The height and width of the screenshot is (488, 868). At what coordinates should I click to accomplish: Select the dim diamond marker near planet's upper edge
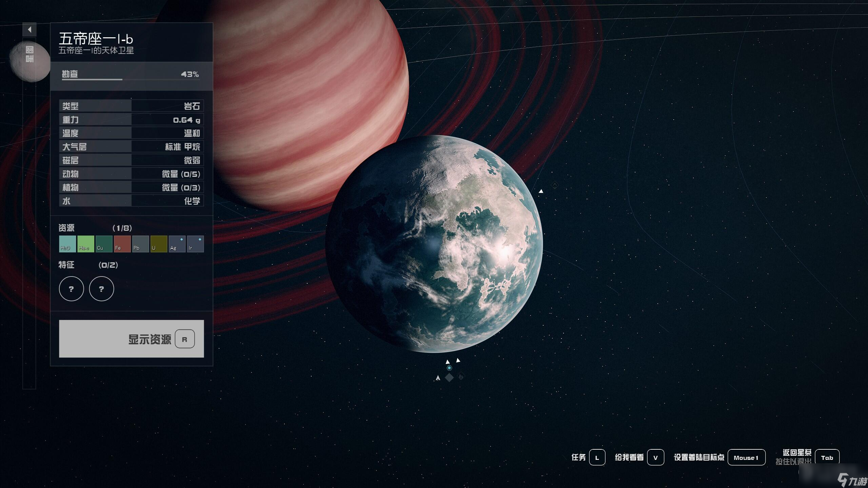point(555,185)
